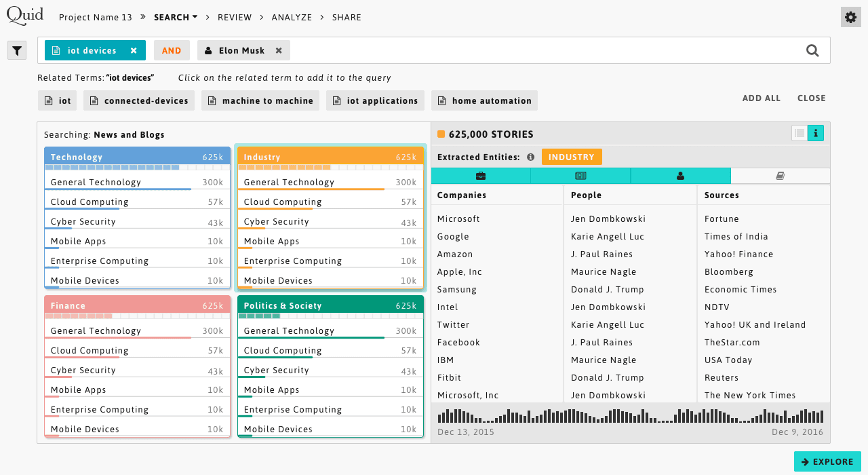Select source Times of India
Image resolution: width=868 pixels, height=475 pixels.
pos(736,236)
